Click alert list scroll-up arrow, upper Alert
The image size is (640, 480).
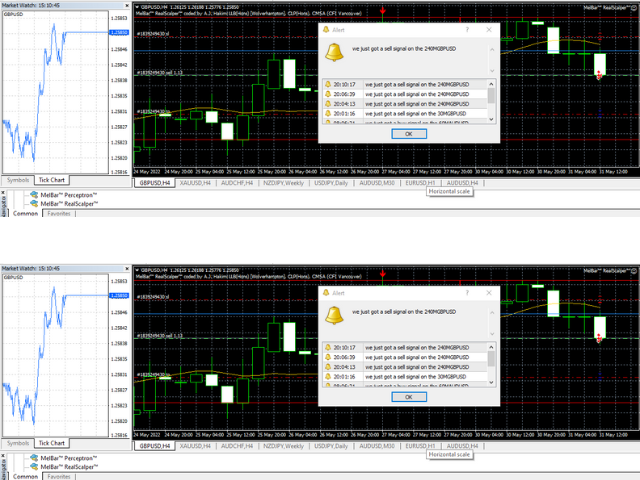click(x=491, y=84)
